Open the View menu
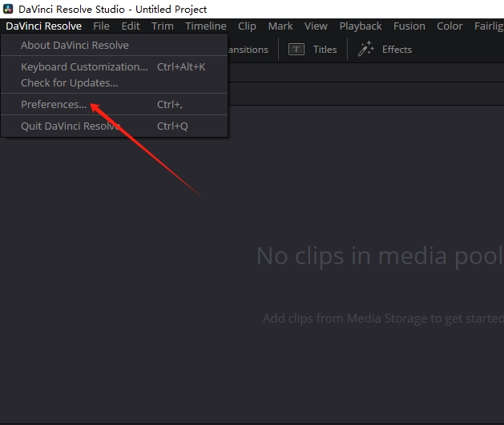This screenshot has height=425, width=504. click(316, 26)
